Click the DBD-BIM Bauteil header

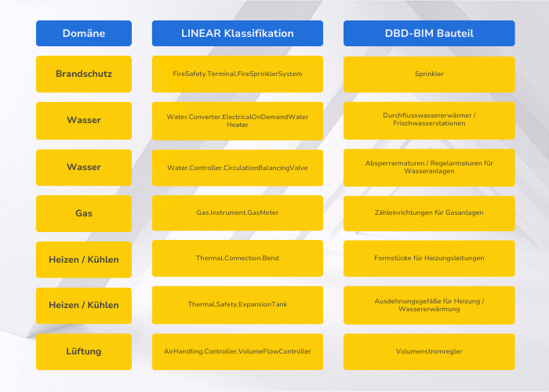(429, 33)
